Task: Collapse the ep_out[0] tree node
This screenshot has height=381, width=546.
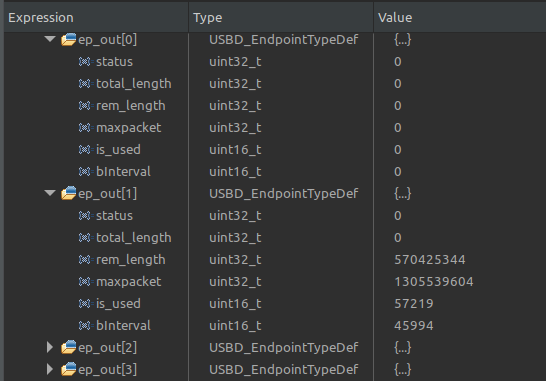Action: (50, 39)
